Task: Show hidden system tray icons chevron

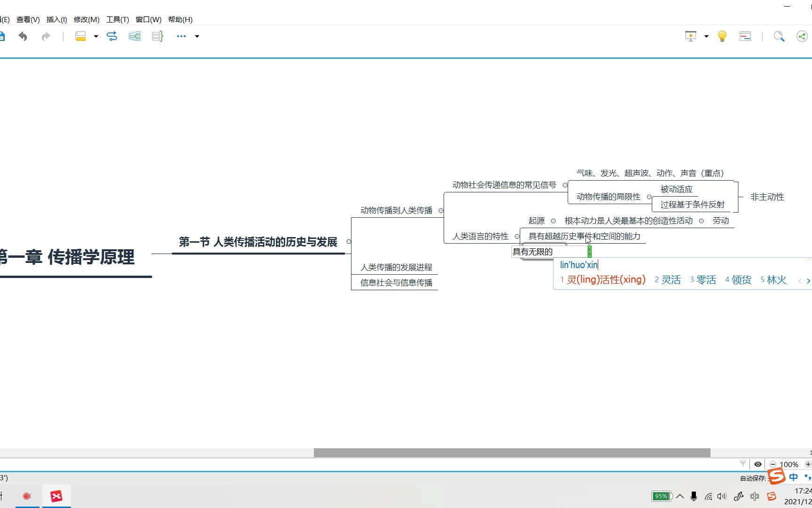Action: click(680, 496)
